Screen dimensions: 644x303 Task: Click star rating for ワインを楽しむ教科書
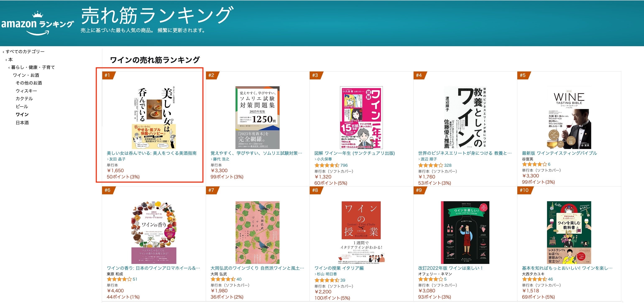pyautogui.click(x=534, y=279)
